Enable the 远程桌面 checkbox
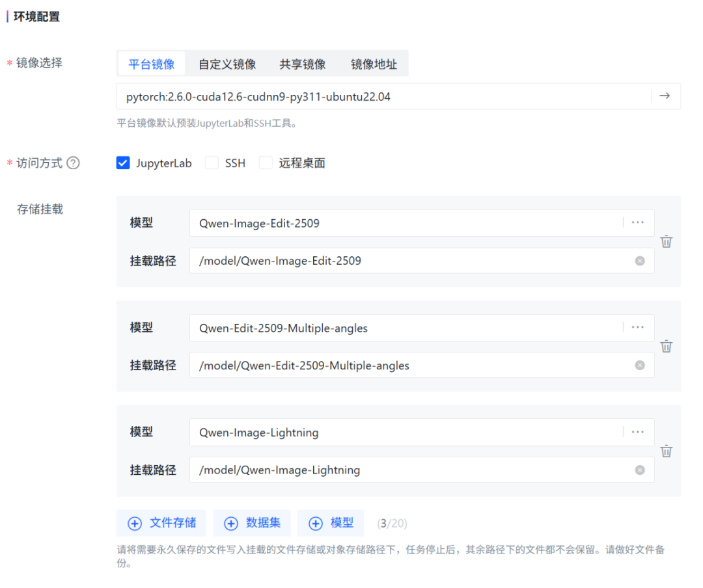This screenshot has width=703, height=588. click(266, 163)
